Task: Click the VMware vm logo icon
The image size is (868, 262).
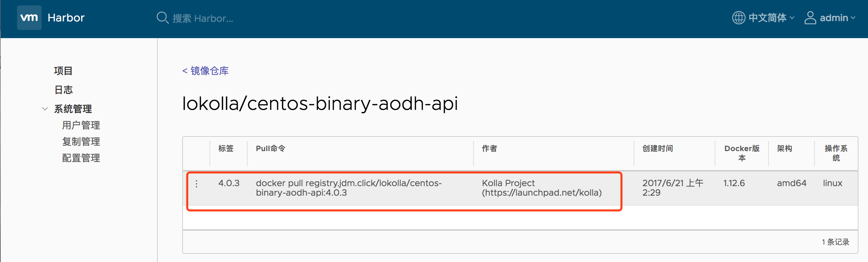Action: 29,18
